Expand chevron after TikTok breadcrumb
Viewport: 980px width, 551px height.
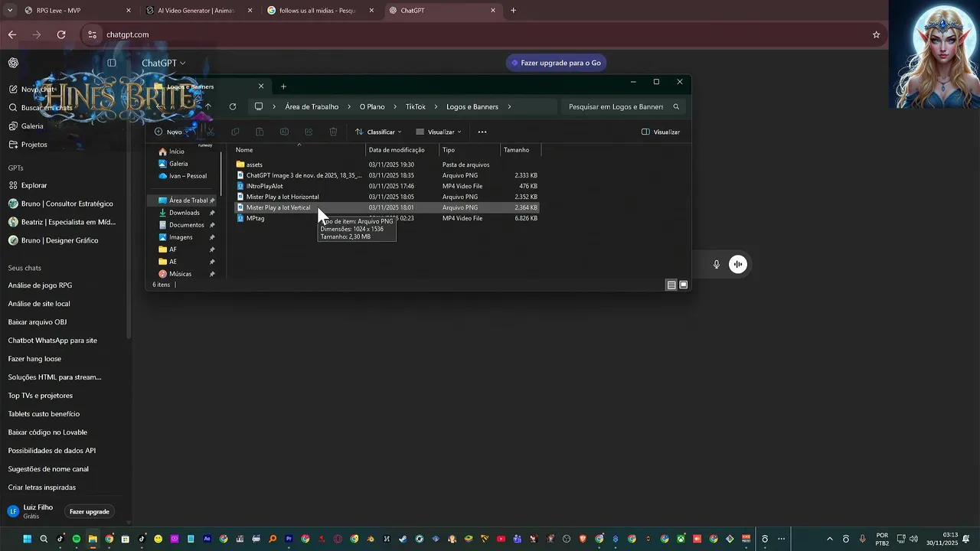tap(436, 106)
